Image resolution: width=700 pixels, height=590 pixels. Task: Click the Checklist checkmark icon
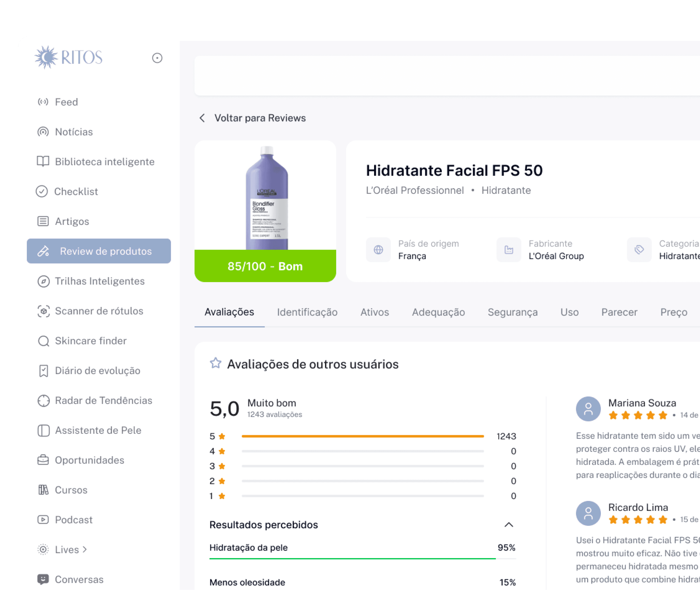click(42, 191)
